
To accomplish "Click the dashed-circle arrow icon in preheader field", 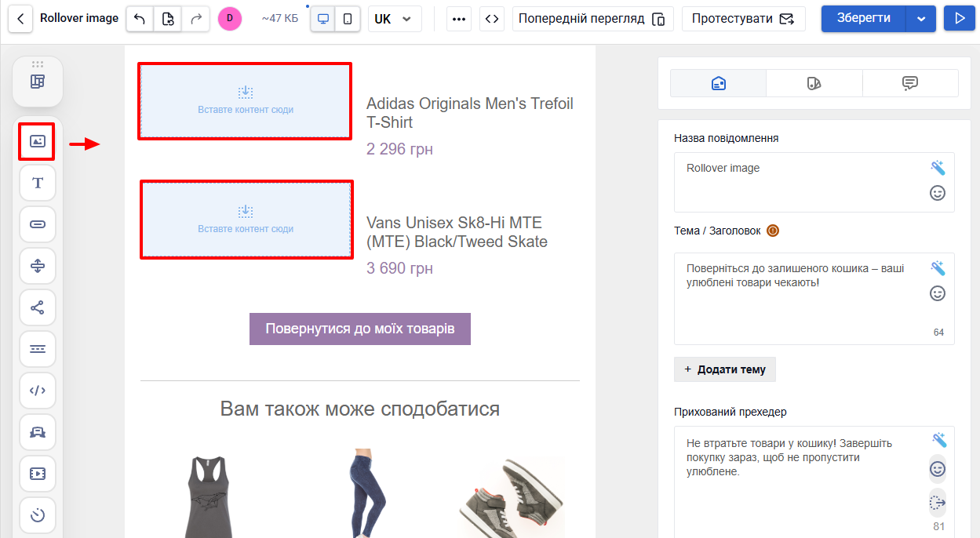I will 938,503.
